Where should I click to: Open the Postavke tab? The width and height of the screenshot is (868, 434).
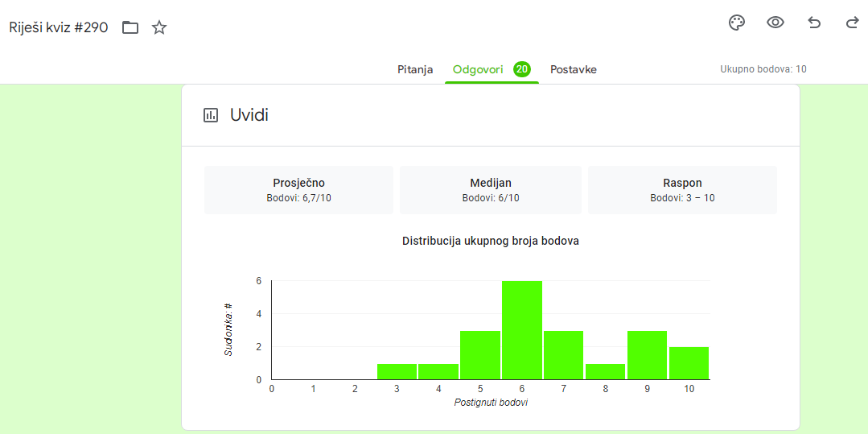tap(574, 70)
